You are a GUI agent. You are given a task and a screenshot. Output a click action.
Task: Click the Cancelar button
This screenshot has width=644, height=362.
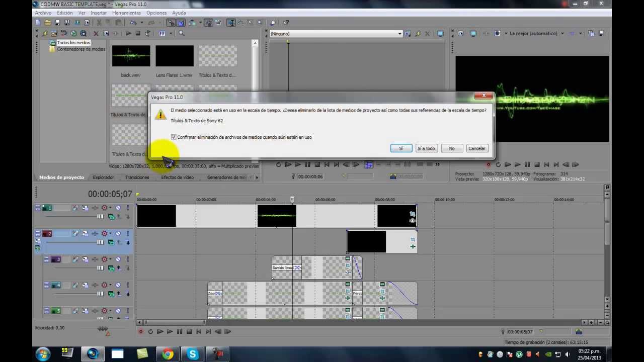tap(476, 148)
